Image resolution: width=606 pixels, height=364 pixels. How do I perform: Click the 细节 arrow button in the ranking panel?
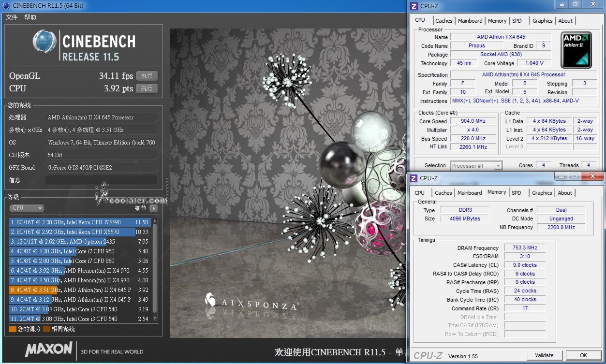pyautogui.click(x=153, y=208)
